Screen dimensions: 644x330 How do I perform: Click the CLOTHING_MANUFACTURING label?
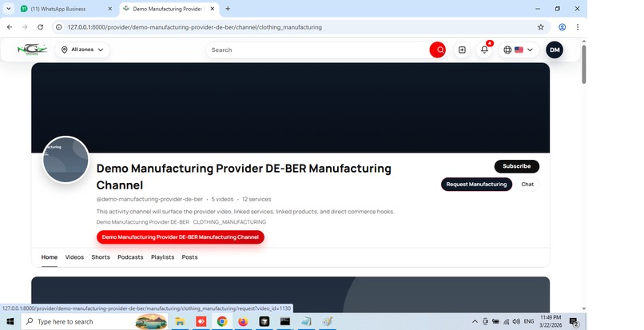(x=229, y=222)
